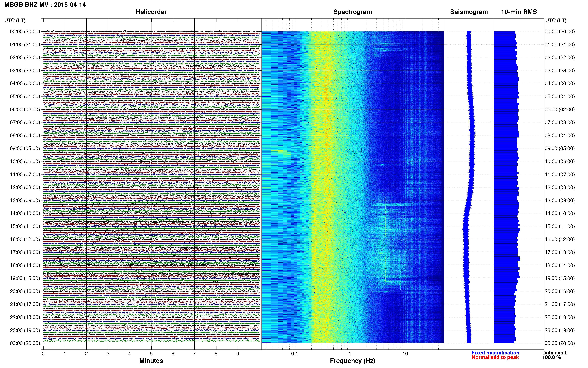Click the Helicorder panel heading

151,12
